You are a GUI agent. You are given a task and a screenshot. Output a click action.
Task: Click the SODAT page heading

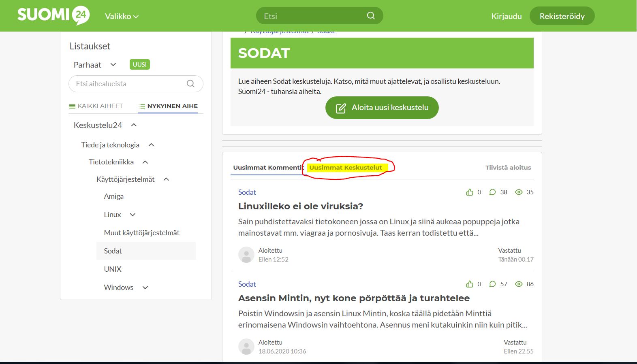[264, 53]
